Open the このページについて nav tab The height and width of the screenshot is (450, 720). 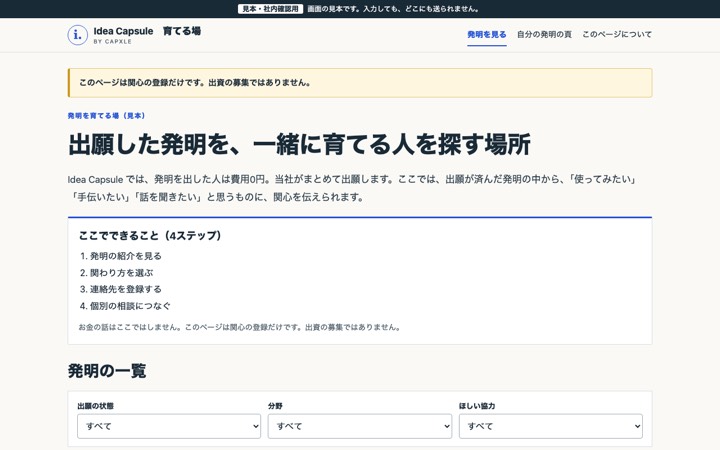click(x=617, y=34)
